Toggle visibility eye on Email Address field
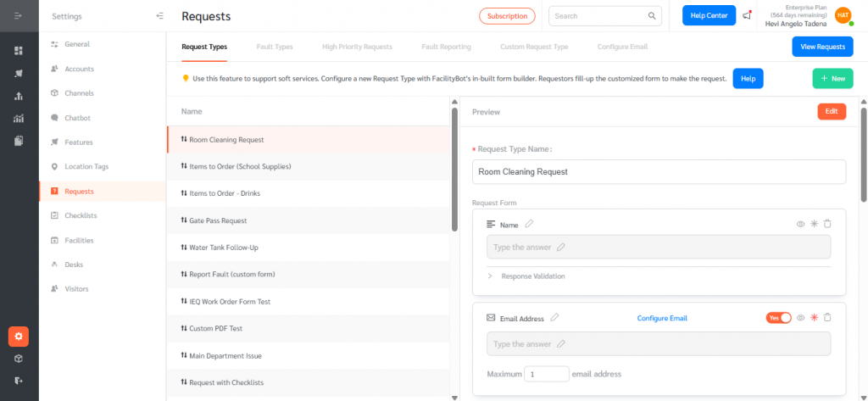 coord(800,317)
